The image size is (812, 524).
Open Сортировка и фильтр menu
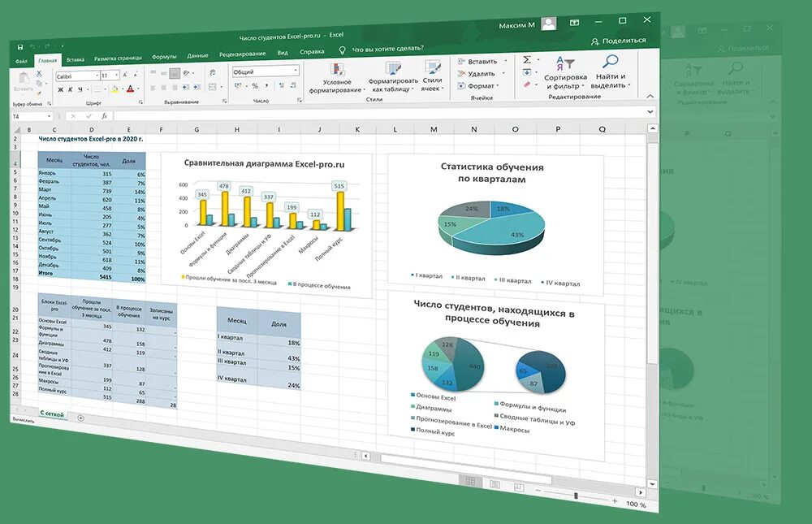565,72
